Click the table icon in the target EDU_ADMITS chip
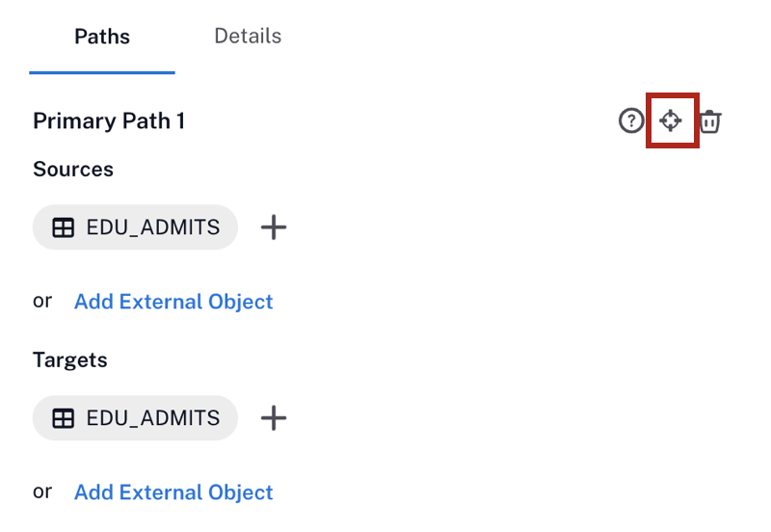This screenshot has width=771, height=532. pyautogui.click(x=64, y=418)
